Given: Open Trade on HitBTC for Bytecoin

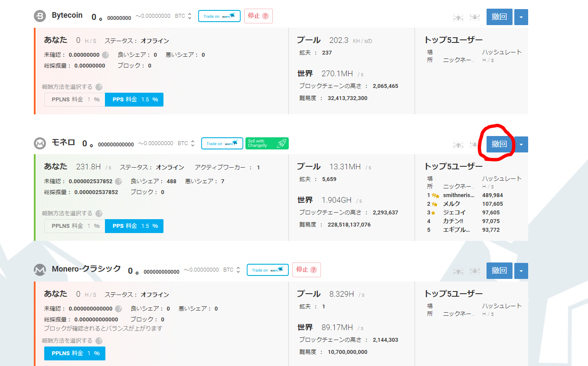Looking at the screenshot, I should point(219,16).
